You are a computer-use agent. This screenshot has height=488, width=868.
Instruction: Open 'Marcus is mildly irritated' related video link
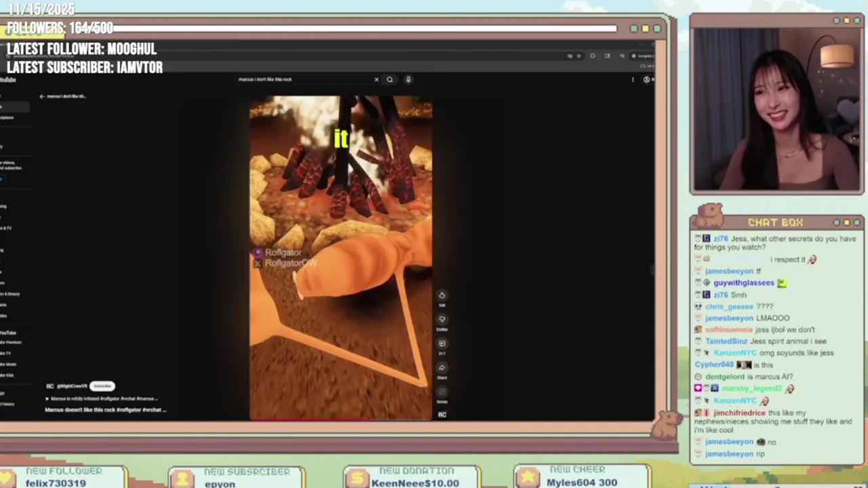[102, 399]
